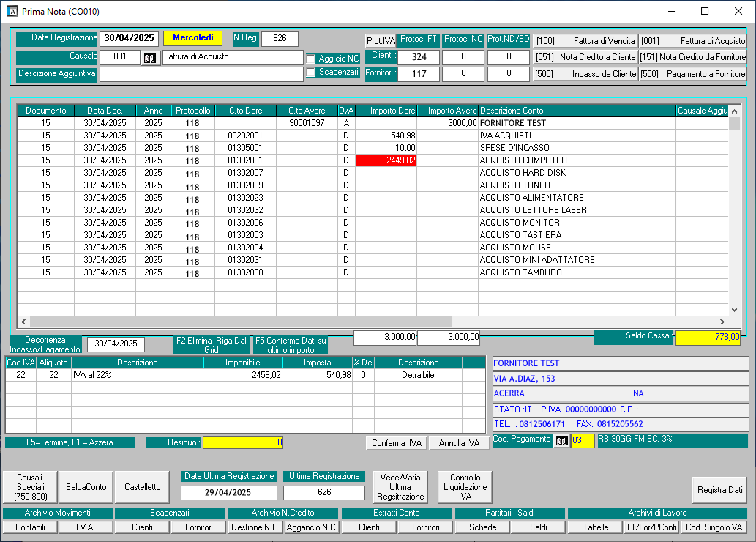Click the IVA al 22% row

coord(245,375)
